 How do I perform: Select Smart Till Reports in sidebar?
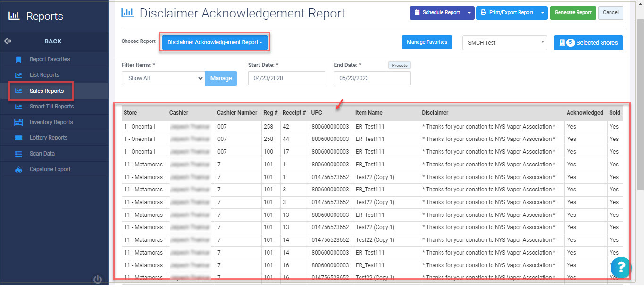(54, 107)
